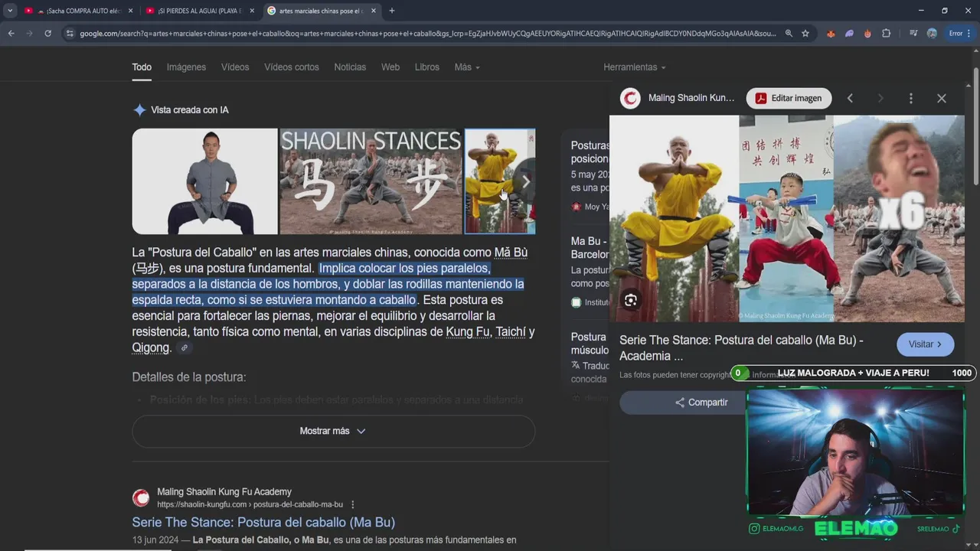Screen dimensions: 980x551
Task: Click the Maling Shaolin logo in image panel
Action: [x=630, y=98]
